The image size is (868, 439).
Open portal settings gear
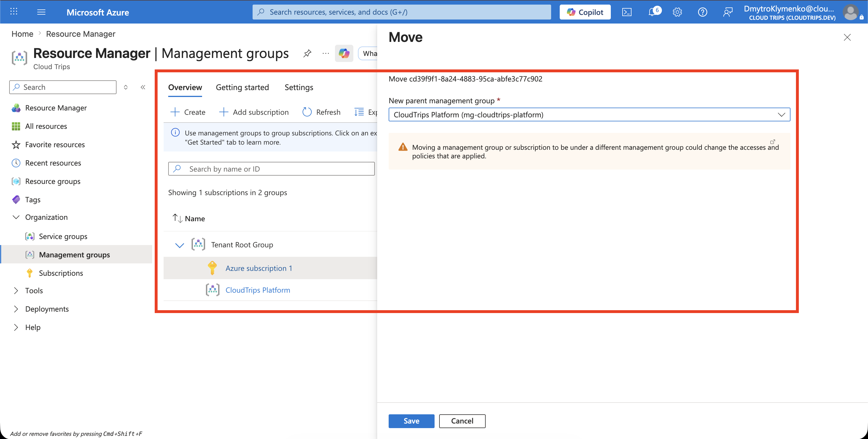coord(677,12)
